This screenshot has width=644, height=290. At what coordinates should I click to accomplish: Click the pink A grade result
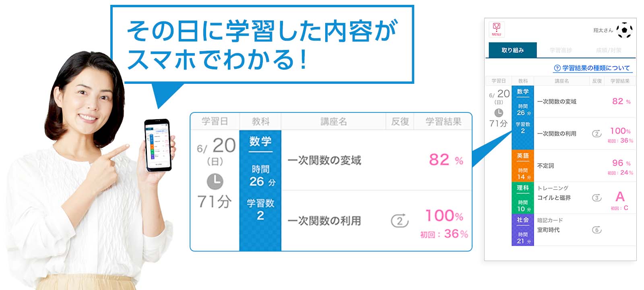(x=620, y=197)
